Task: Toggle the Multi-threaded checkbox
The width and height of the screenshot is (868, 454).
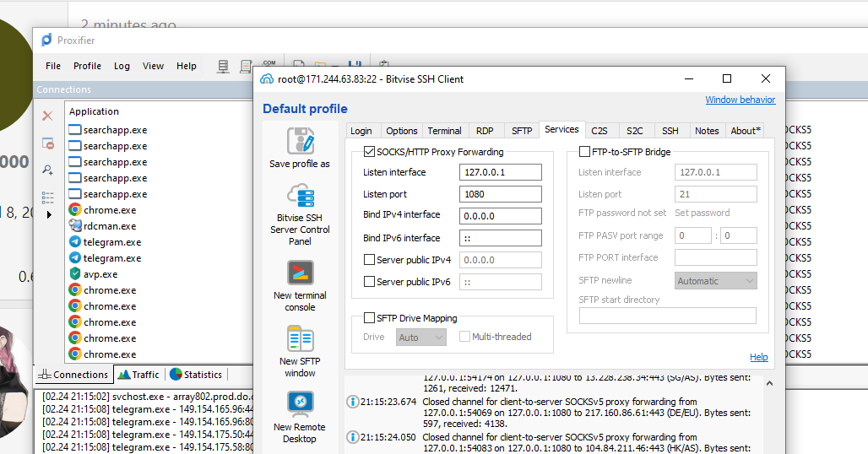Action: (x=465, y=336)
